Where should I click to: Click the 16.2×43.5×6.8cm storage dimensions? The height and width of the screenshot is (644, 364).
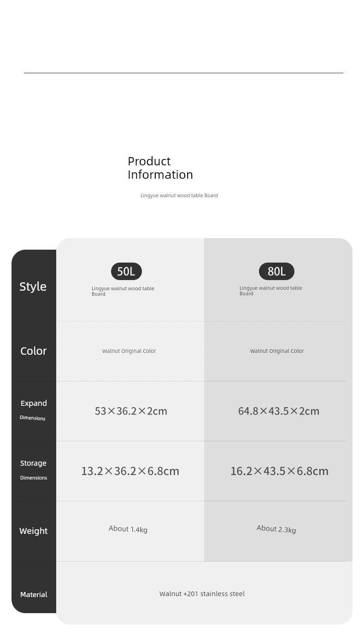pos(279,471)
